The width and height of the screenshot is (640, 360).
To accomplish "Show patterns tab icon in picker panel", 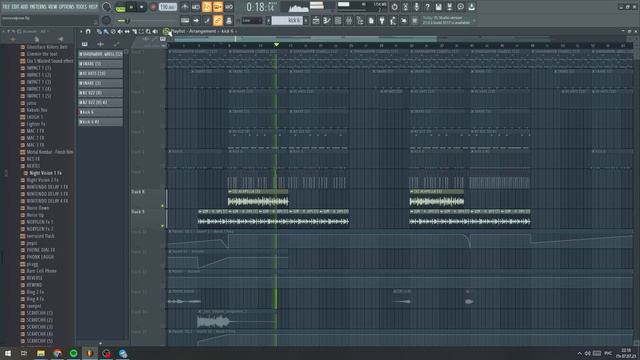I will click(x=84, y=44).
